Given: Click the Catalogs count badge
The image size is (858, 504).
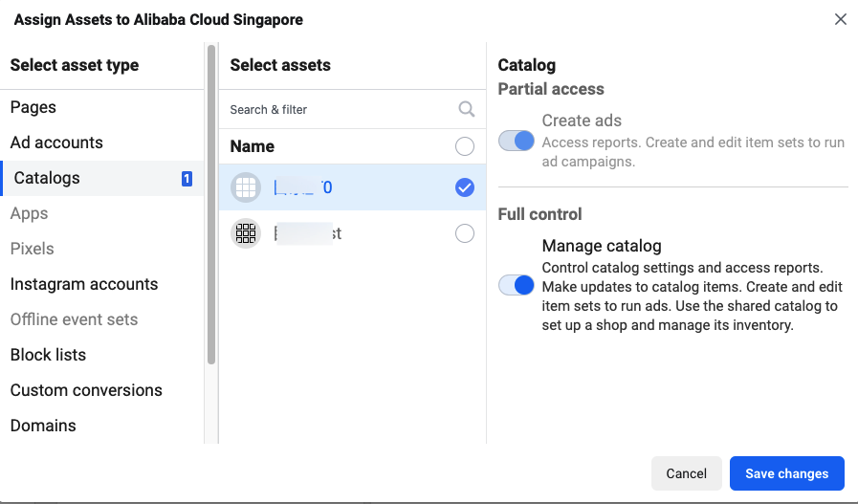Looking at the screenshot, I should tap(187, 178).
